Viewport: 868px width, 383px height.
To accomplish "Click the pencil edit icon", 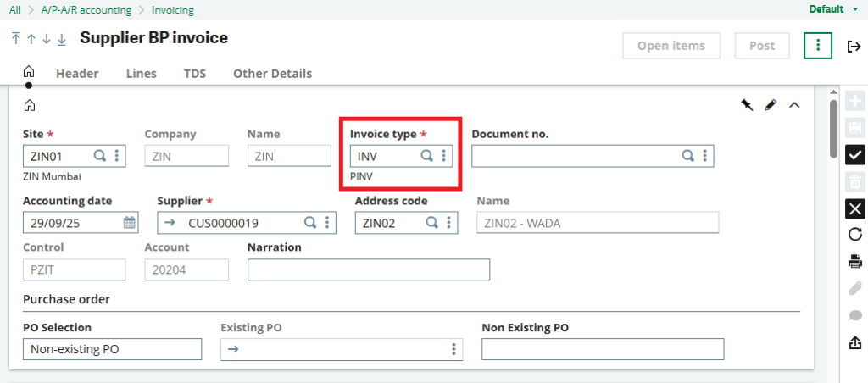I will point(771,104).
